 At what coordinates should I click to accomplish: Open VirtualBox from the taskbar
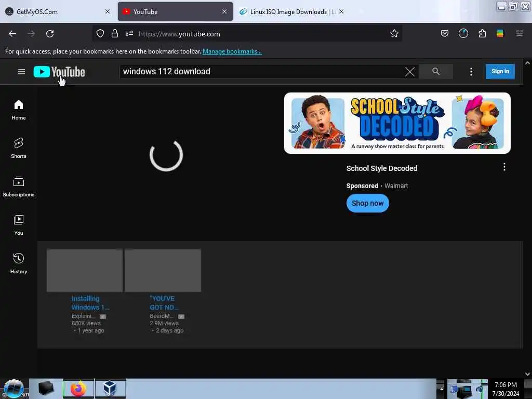tap(110, 389)
